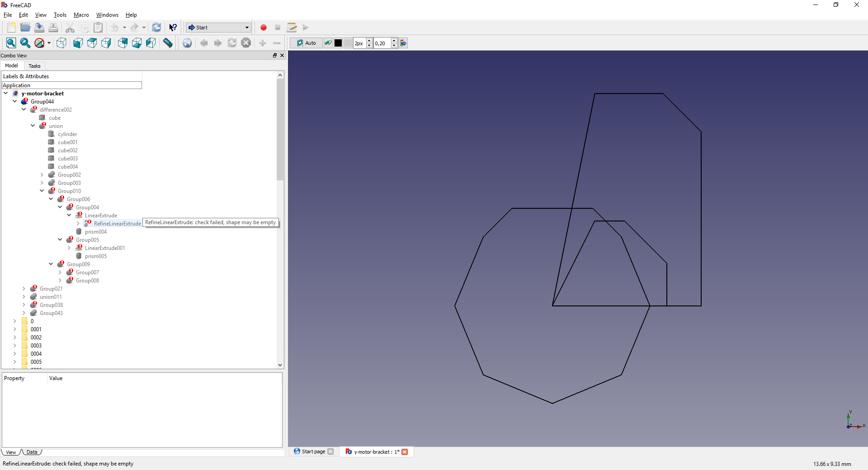Click the Fit all contents view icon
Screen dimensions: 868x470
(x=11, y=43)
